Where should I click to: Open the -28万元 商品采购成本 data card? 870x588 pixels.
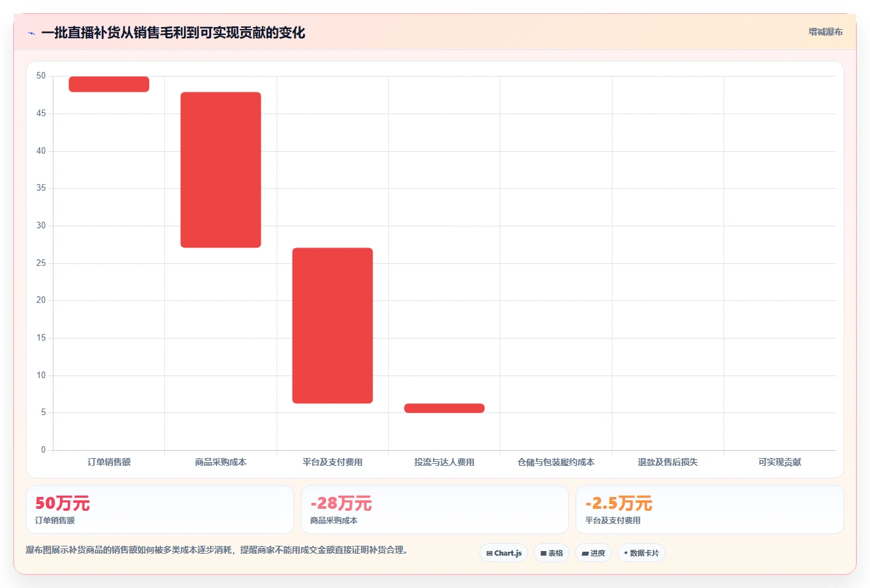435,509
